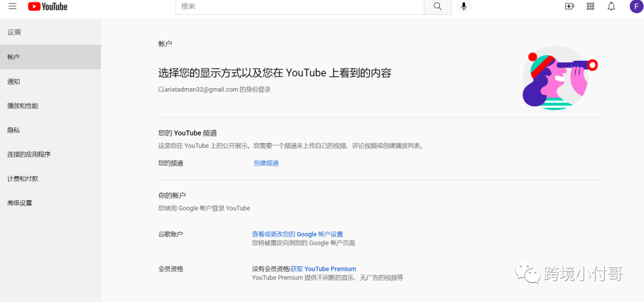This screenshot has height=302, width=644.
Task: Focus the 搜索 search field
Action: click(x=300, y=7)
